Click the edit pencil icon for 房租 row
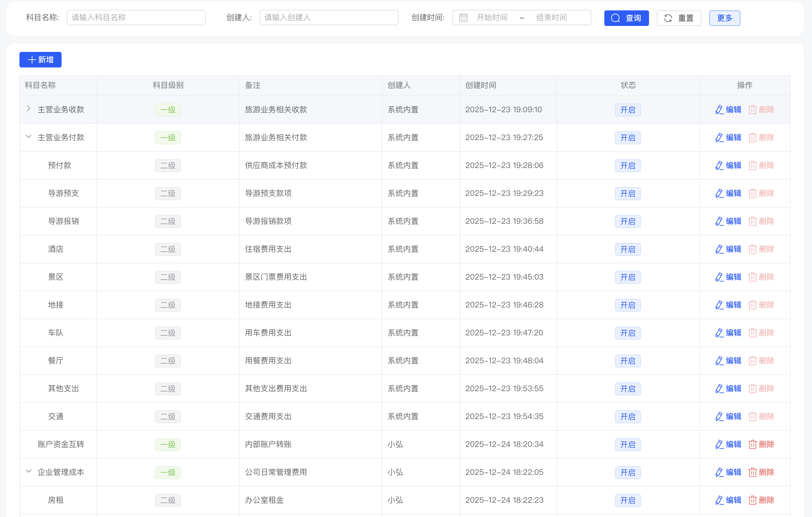The width and height of the screenshot is (812, 517). click(x=719, y=500)
